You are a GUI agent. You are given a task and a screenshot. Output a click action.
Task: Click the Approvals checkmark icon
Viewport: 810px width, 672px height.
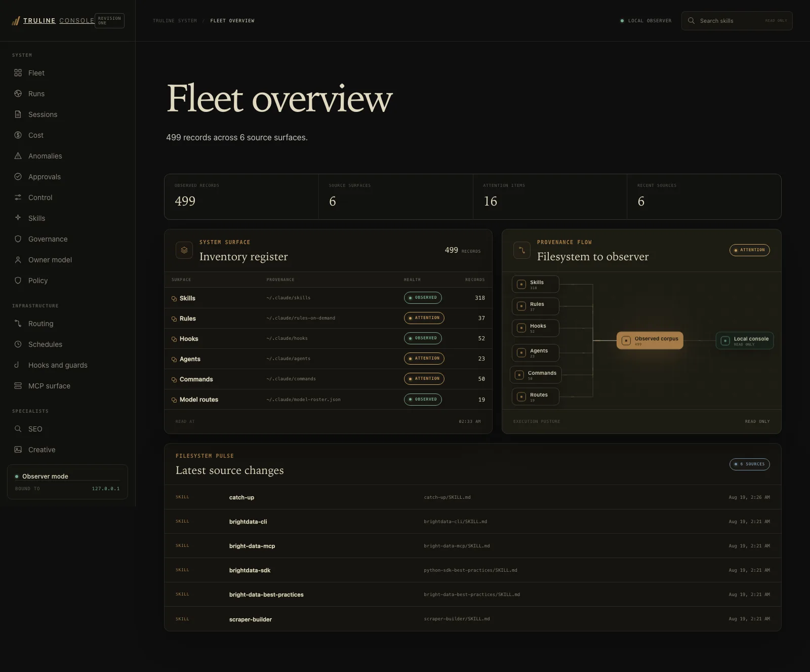coord(18,177)
